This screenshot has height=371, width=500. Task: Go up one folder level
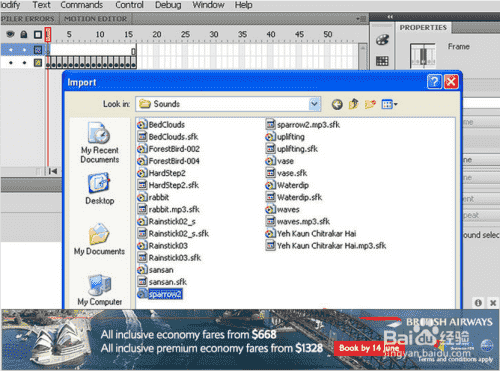coord(353,104)
